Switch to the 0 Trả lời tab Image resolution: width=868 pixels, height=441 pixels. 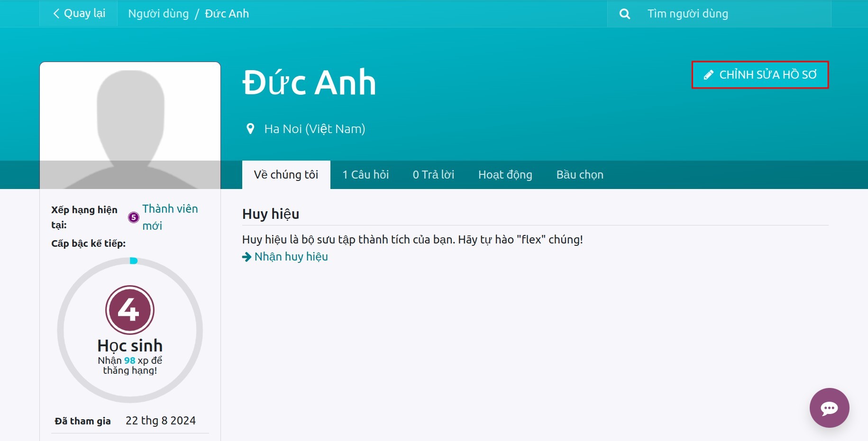pos(433,175)
